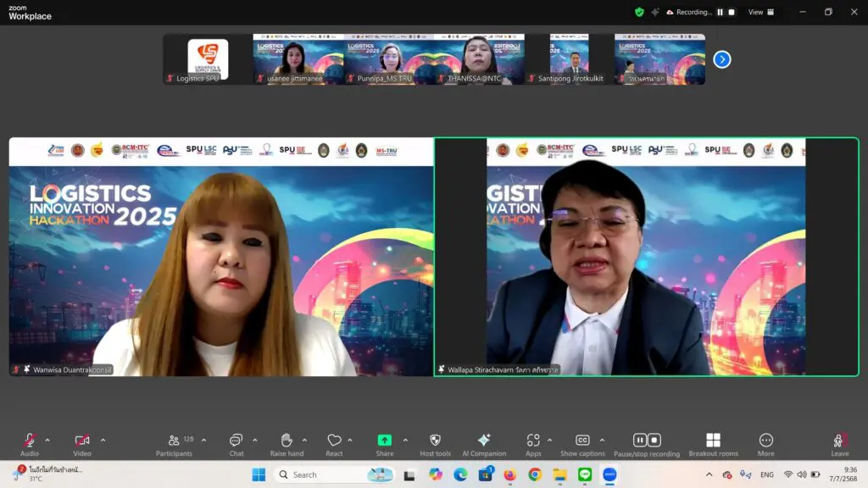The width and height of the screenshot is (868, 488).
Task: Show hidden system tray icons
Action: pyautogui.click(x=709, y=474)
